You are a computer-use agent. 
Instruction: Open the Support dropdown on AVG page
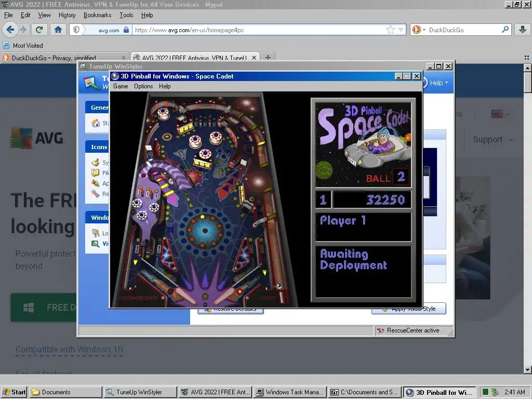click(x=493, y=139)
